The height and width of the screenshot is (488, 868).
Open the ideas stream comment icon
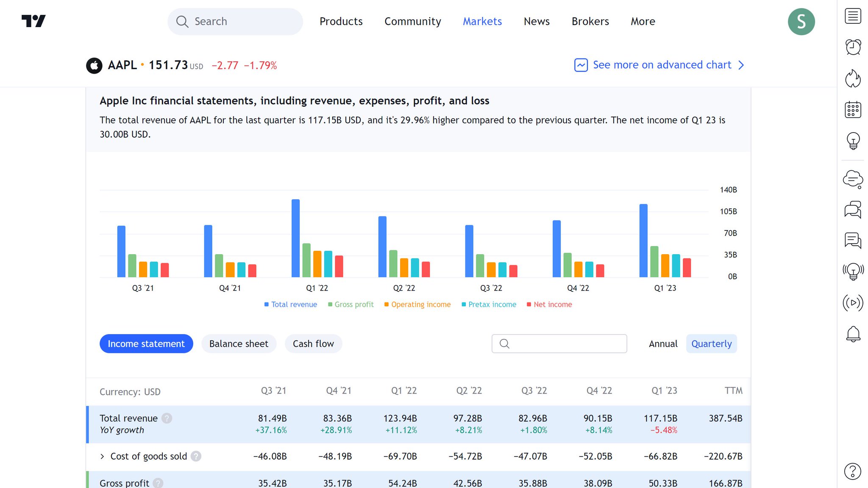click(x=853, y=241)
